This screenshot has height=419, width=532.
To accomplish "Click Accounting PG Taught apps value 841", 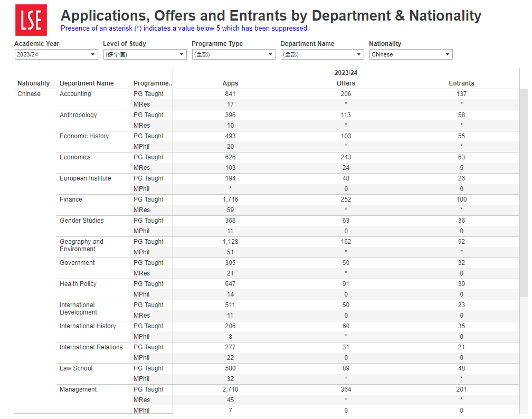I will (x=230, y=93).
